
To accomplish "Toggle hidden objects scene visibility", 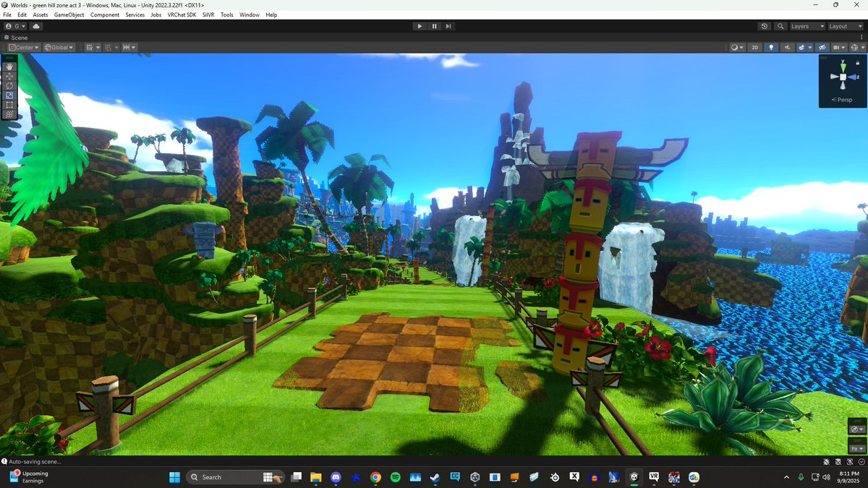I will [x=822, y=47].
